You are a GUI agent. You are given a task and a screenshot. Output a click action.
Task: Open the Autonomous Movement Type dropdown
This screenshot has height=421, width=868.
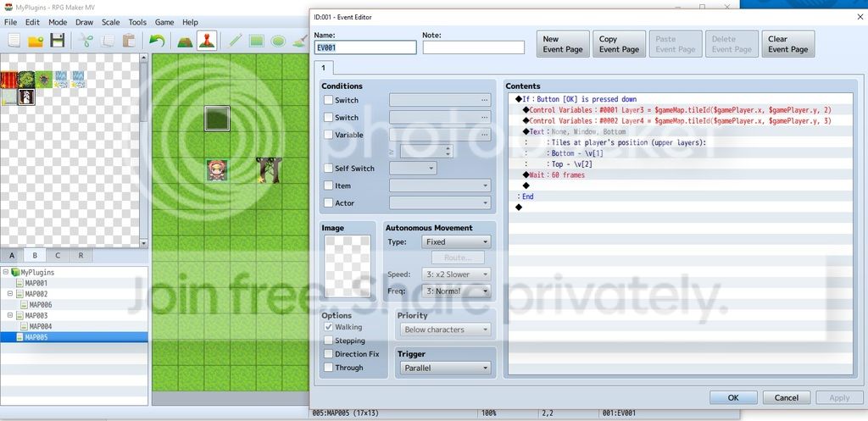[456, 241]
